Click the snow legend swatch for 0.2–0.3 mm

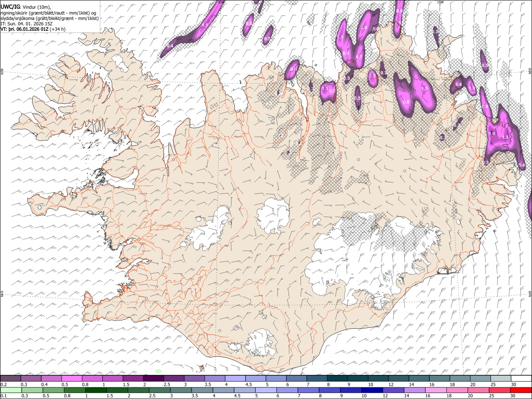11,378
